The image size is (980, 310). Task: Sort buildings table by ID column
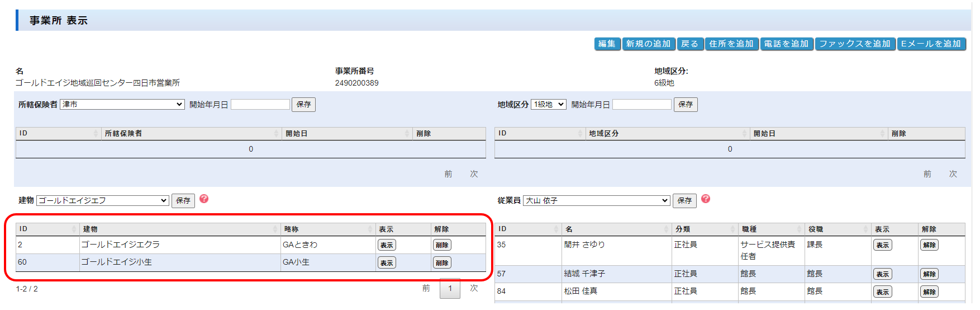pyautogui.click(x=47, y=229)
